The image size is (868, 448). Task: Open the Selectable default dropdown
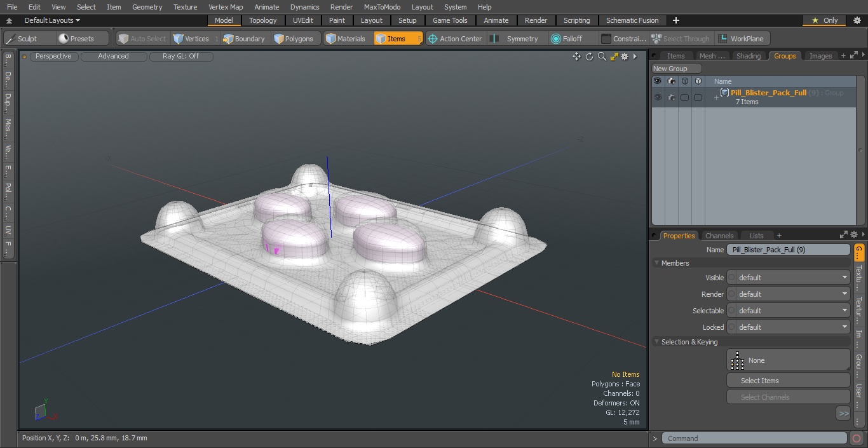(x=788, y=311)
